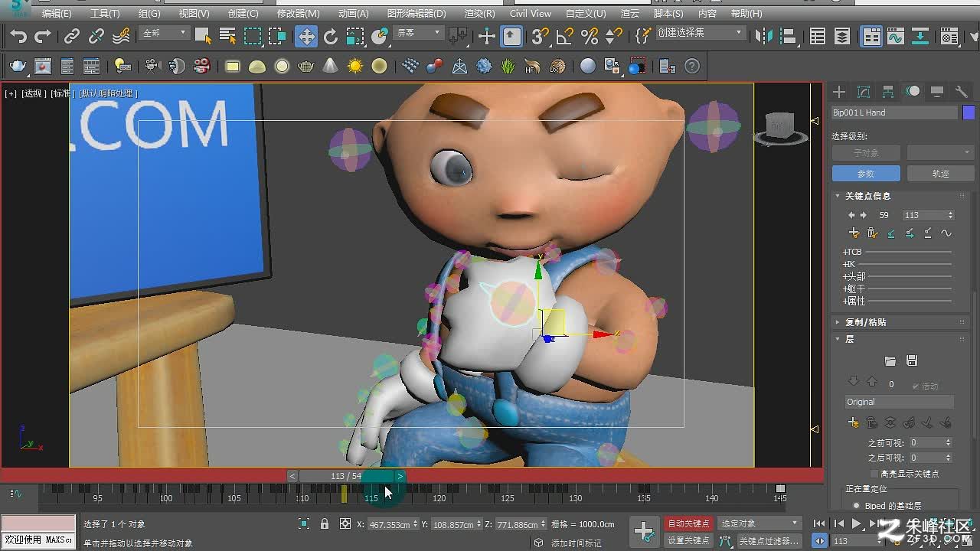Image resolution: width=980 pixels, height=551 pixels.
Task: Open Select by Name list icon
Action: coord(227,36)
